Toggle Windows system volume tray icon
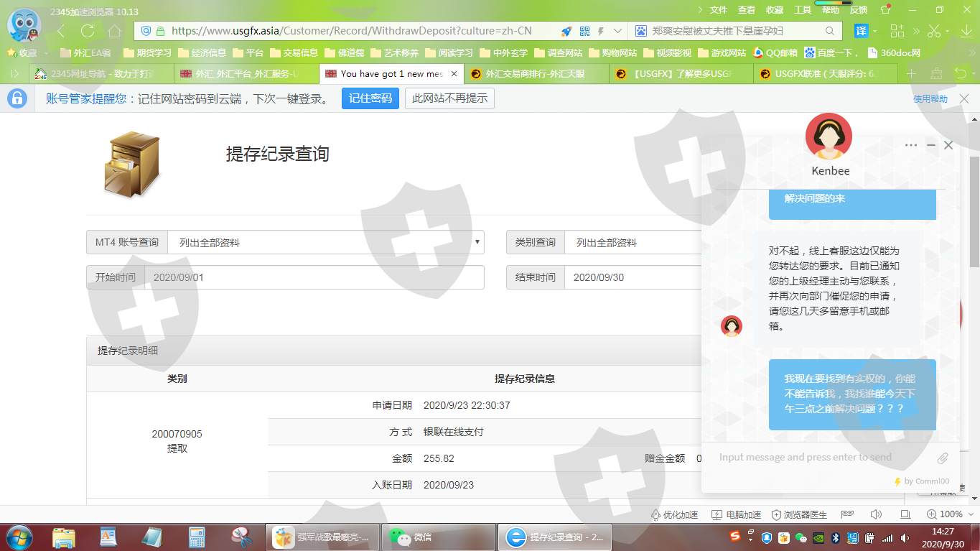The width and height of the screenshot is (980, 551). (905, 537)
